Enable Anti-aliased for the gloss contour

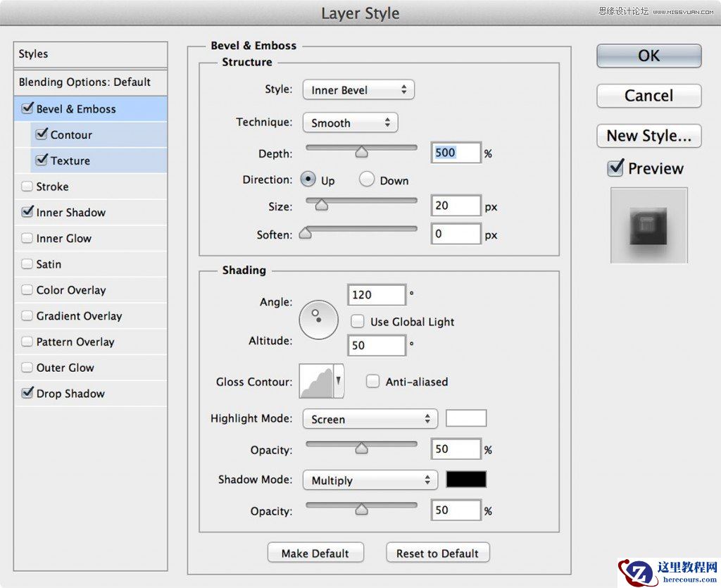tap(372, 381)
